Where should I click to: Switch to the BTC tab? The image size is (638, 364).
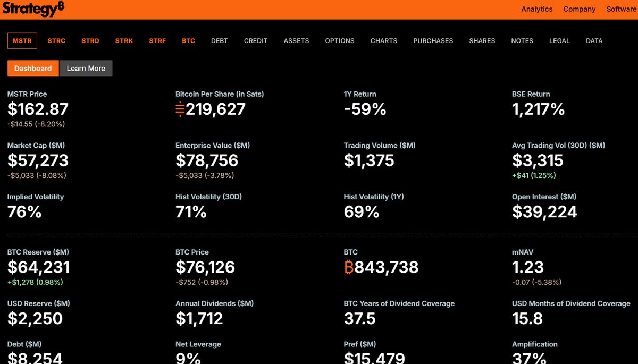188,41
